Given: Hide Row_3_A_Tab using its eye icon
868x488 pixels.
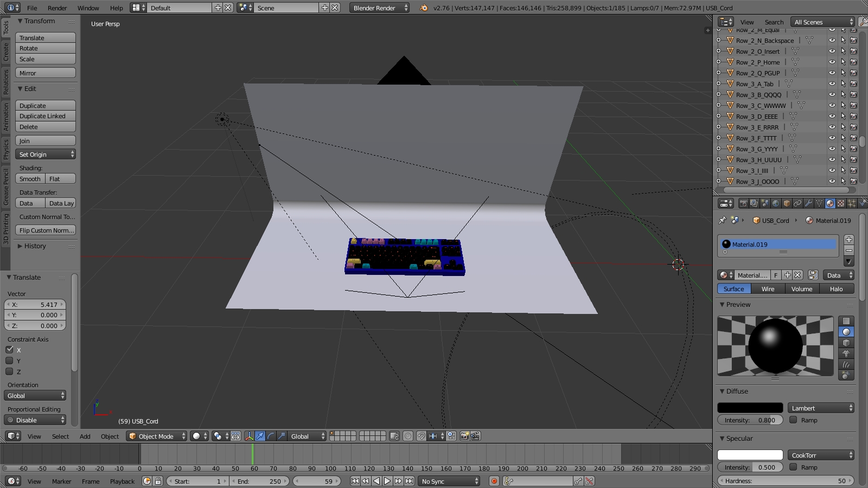Looking at the screenshot, I should coord(832,84).
